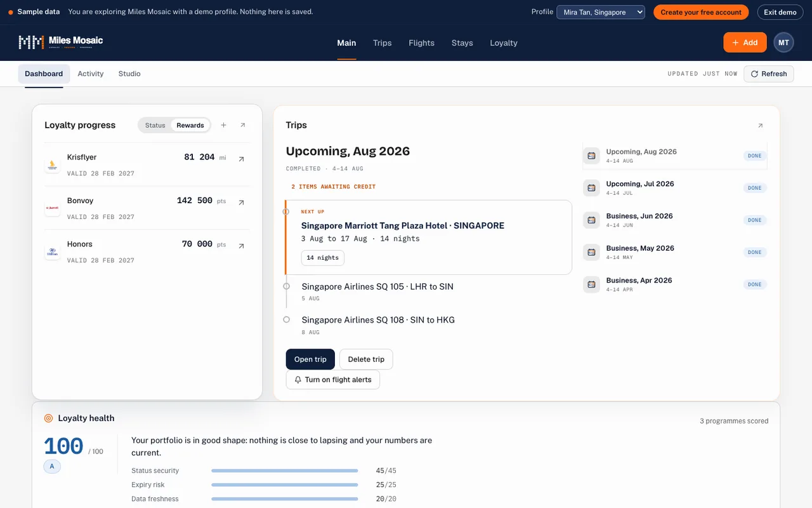Viewport: 812px width, 508px height.
Task: Click the Miles Mosaic logo
Action: [x=61, y=43]
